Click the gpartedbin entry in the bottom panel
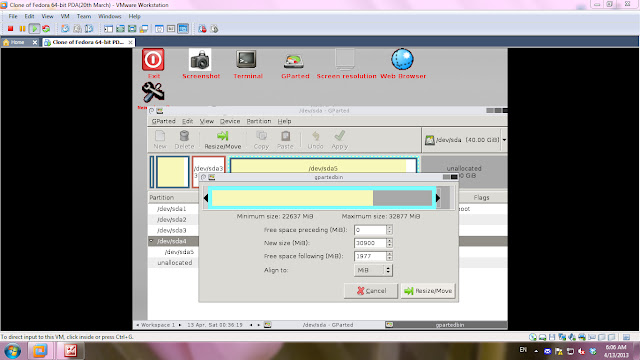The image size is (640, 360). [x=446, y=325]
